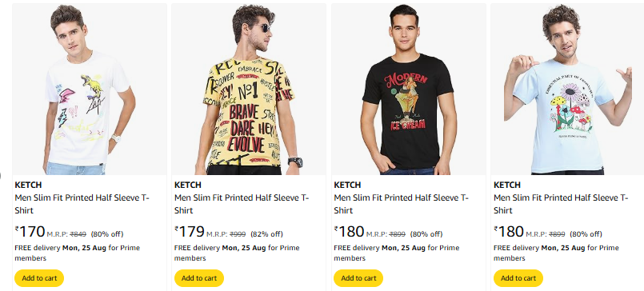Viewport: 644px width, 291px height.
Task: Add the black ₹180 T-shirt to cart
Action: 358,278
